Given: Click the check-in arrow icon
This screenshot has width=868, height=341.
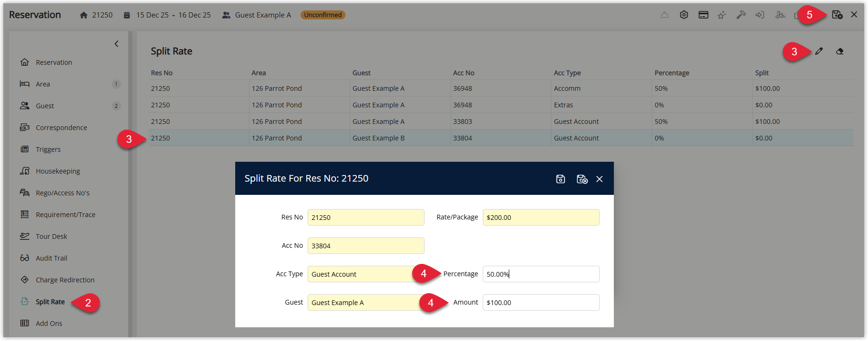Looking at the screenshot, I should tap(760, 15).
